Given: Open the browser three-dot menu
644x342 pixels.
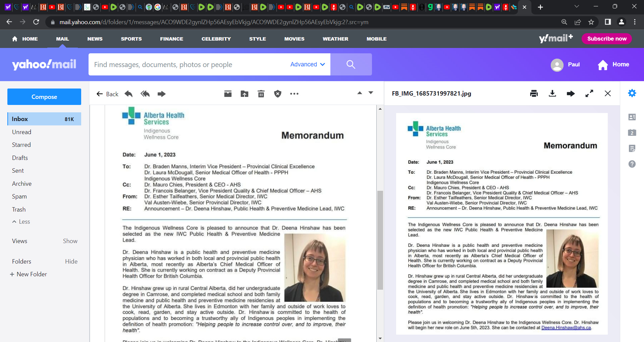Looking at the screenshot, I should (635, 22).
